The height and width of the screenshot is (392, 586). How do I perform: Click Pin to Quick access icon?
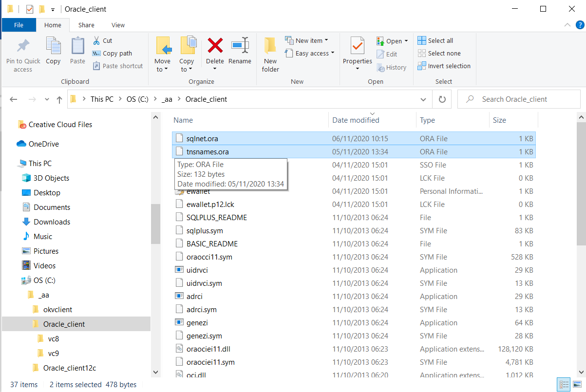pos(23,46)
